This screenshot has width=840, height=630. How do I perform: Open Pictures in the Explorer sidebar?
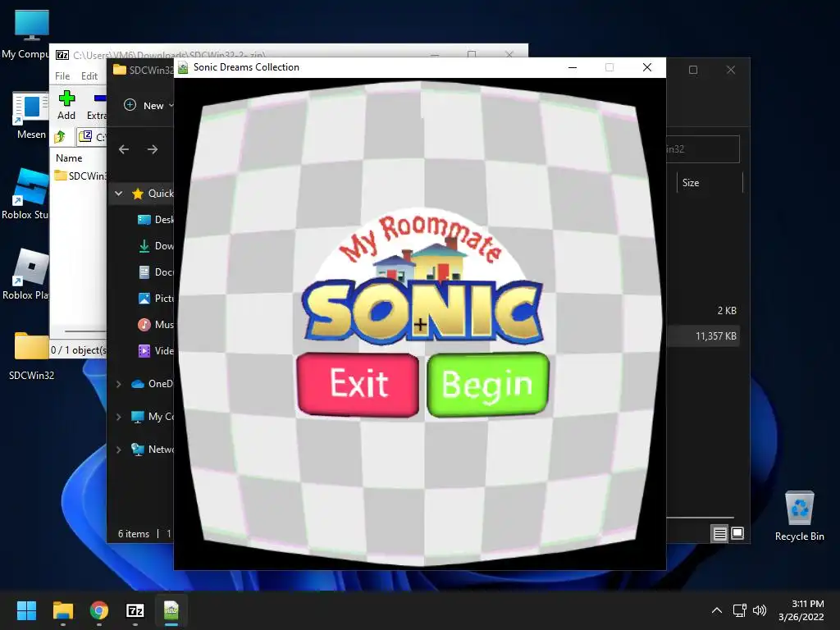[x=155, y=299]
